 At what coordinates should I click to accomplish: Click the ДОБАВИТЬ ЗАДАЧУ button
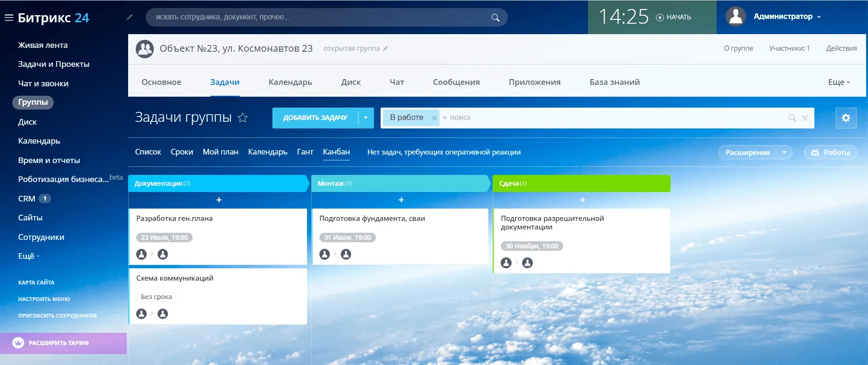[x=315, y=118]
